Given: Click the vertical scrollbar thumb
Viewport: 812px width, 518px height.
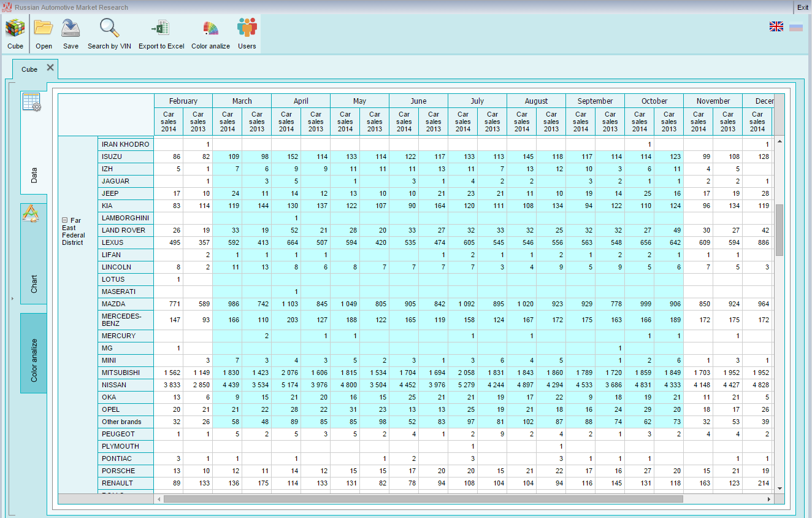Looking at the screenshot, I should click(779, 230).
